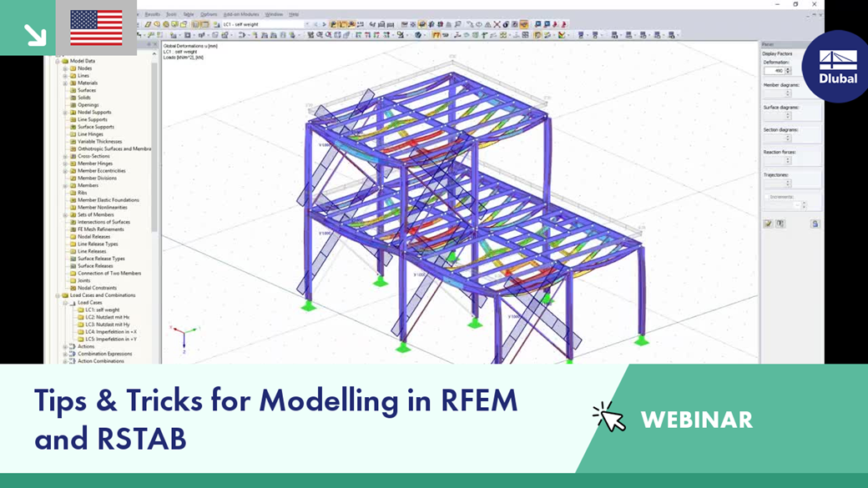Image resolution: width=868 pixels, height=488 pixels.
Task: Expand the Nodal Supports tree item
Action: (65, 113)
